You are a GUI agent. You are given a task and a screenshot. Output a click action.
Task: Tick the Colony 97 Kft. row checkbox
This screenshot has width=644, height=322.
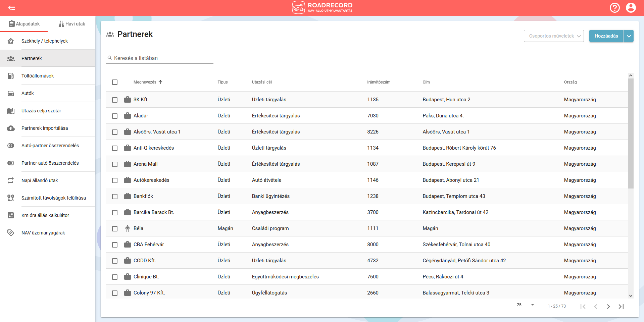tap(115, 293)
